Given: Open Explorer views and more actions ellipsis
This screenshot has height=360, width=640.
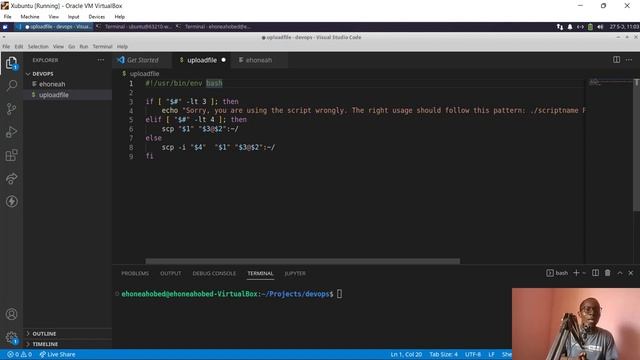Looking at the screenshot, I should click(x=100, y=60).
